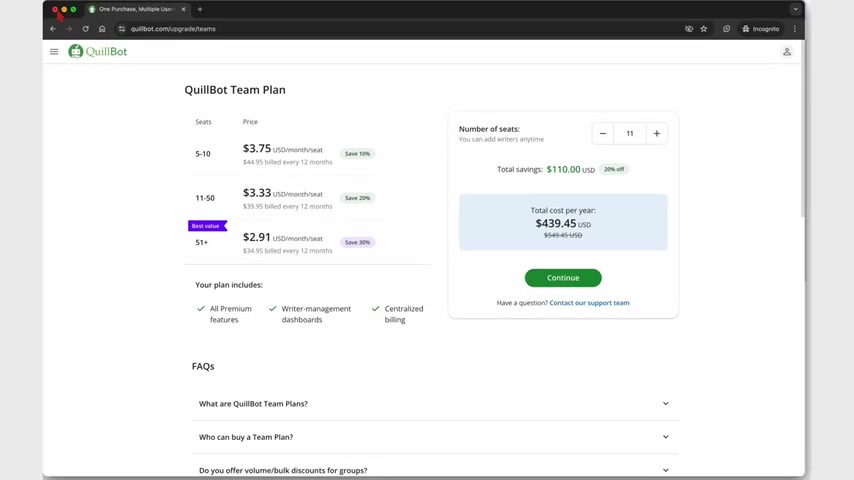The image size is (854, 480).
Task: Click the browser forward arrow
Action: click(x=69, y=29)
